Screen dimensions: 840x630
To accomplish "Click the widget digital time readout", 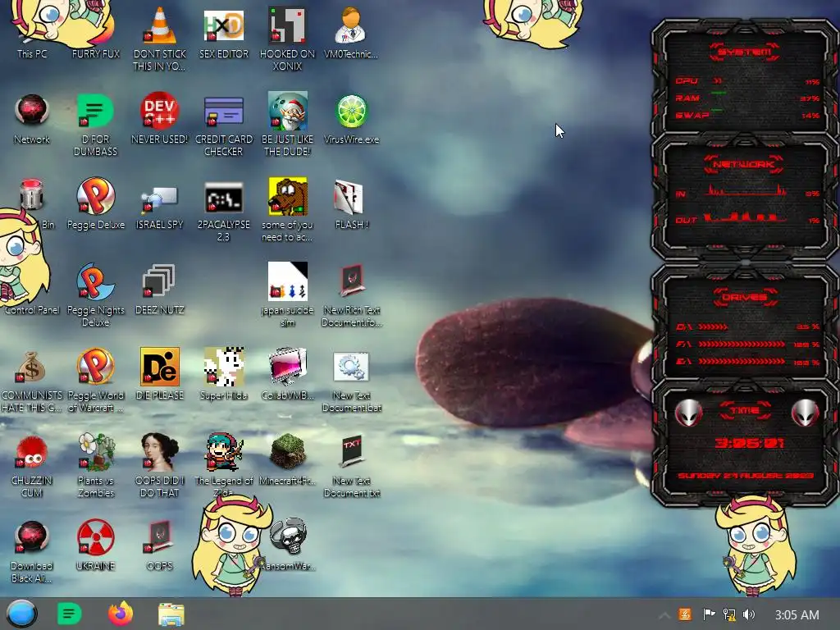I will (749, 443).
